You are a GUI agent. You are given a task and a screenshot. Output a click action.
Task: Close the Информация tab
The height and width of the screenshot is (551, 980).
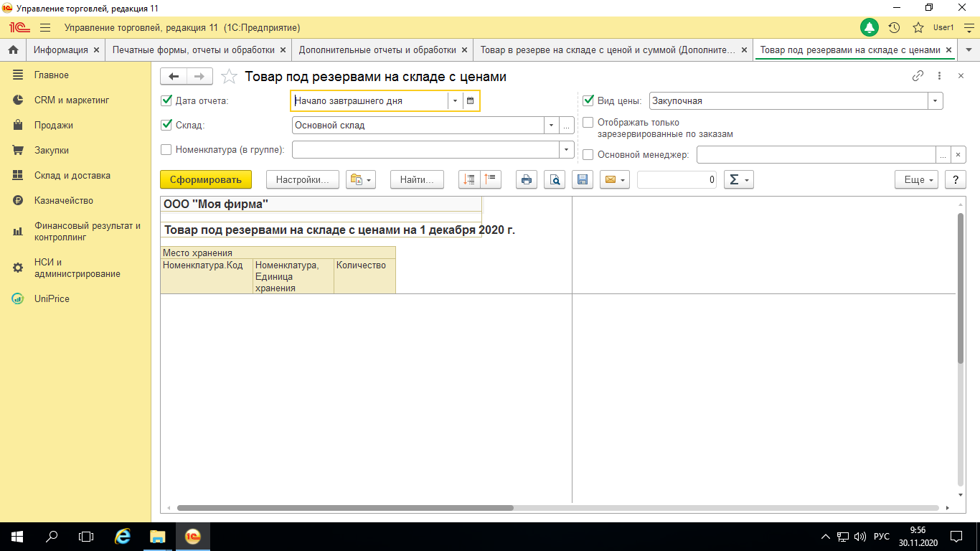coord(97,50)
